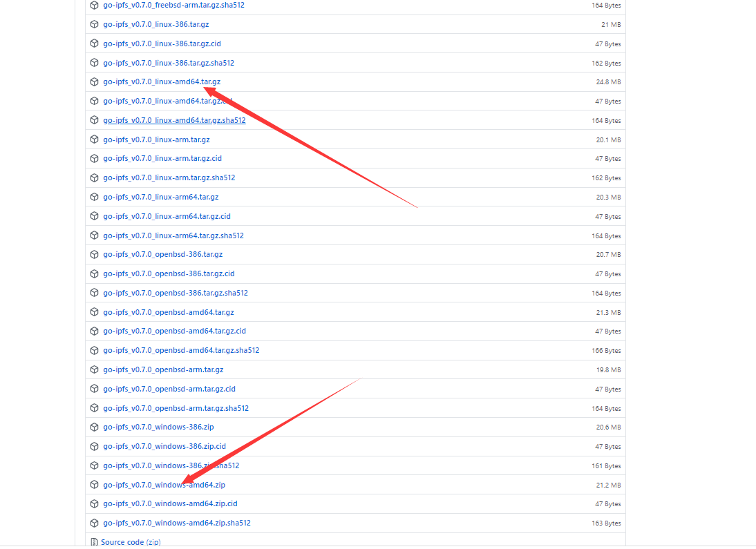Click package icon next to windows-amd64.zip
This screenshot has width=756, height=549.
pyautogui.click(x=95, y=485)
